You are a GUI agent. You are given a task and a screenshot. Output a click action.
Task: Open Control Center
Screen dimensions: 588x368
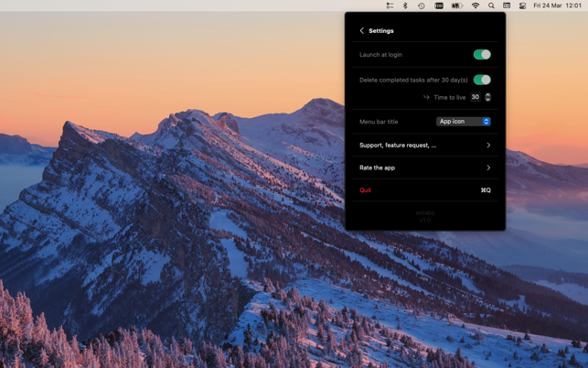coord(522,5)
